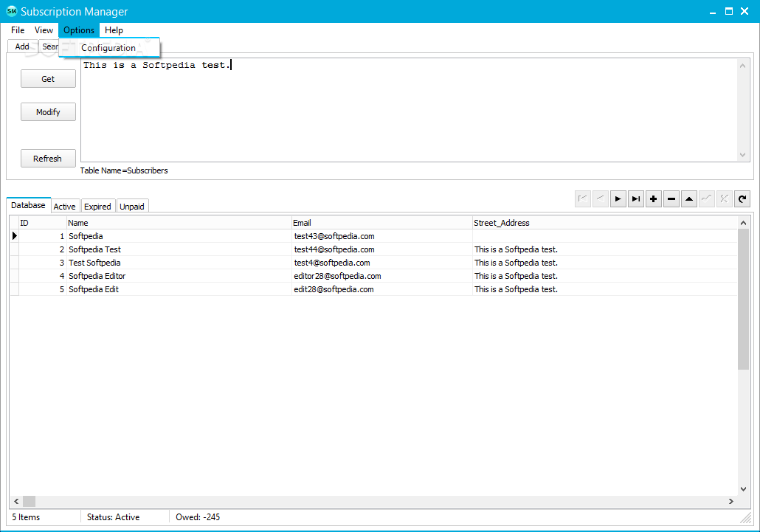Click the grid vertical scrollbar thumb
Screen dimensions: 760x532
pos(743,300)
